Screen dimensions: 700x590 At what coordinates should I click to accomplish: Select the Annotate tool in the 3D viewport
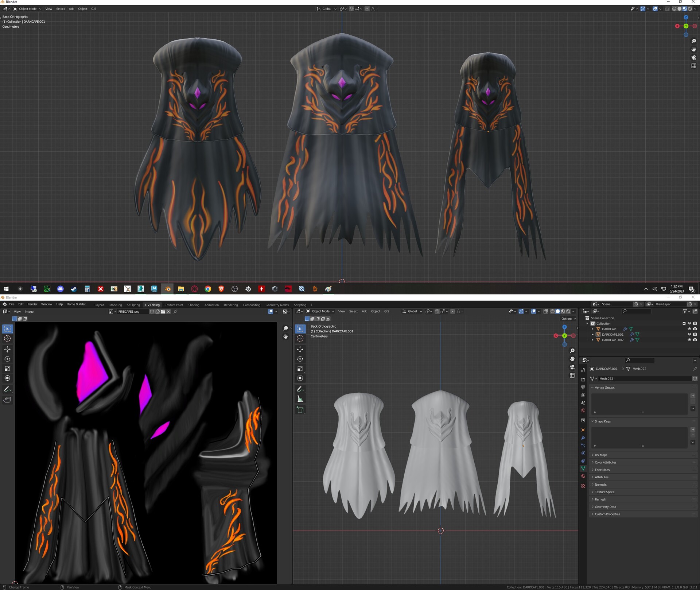(x=300, y=389)
